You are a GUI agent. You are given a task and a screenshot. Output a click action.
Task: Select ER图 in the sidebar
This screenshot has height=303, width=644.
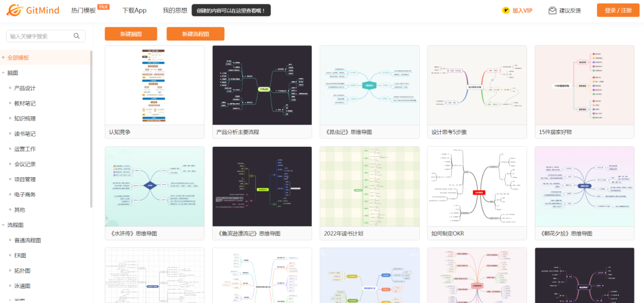coord(20,255)
